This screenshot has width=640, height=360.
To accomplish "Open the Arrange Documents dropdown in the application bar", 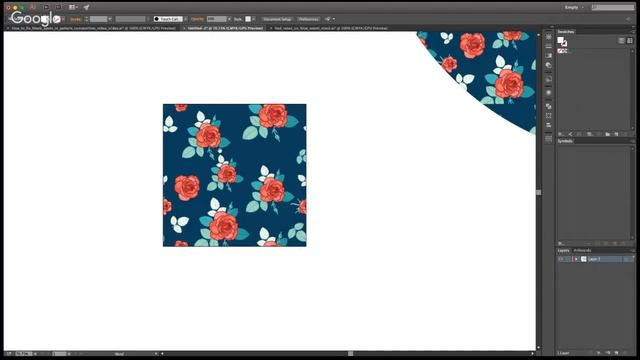I will (x=73, y=7).
